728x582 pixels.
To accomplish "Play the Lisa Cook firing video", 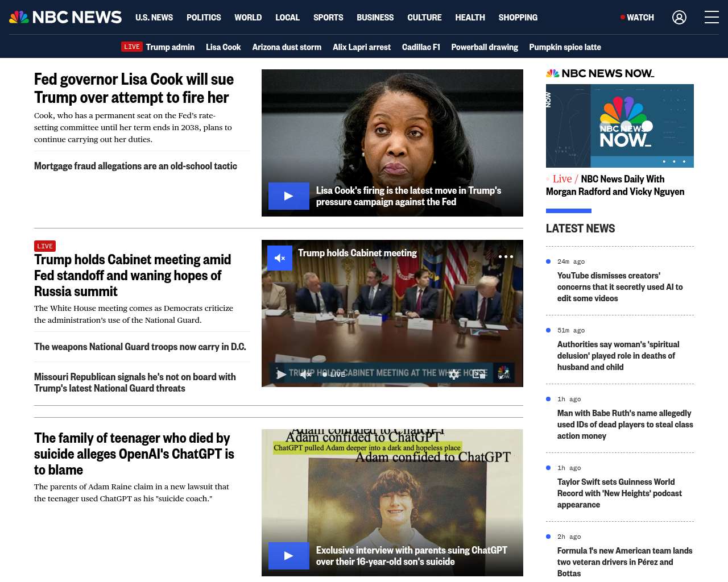I will [x=289, y=196].
